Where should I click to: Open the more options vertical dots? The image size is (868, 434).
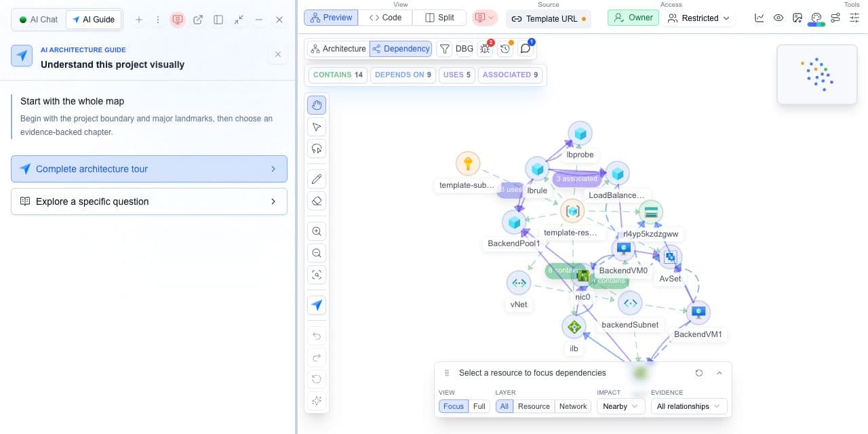coord(158,20)
